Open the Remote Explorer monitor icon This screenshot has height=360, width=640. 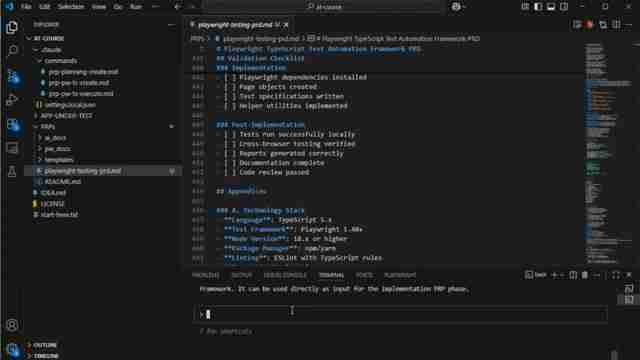click(12, 148)
